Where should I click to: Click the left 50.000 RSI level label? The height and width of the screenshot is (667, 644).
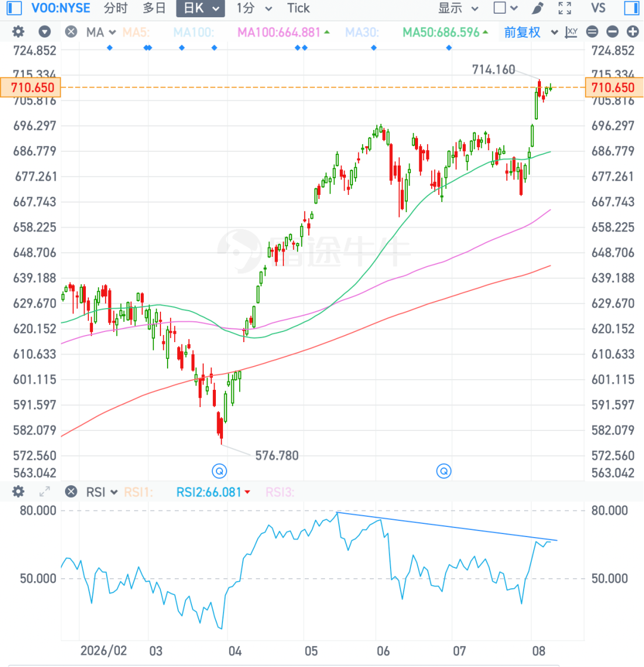coord(38,579)
